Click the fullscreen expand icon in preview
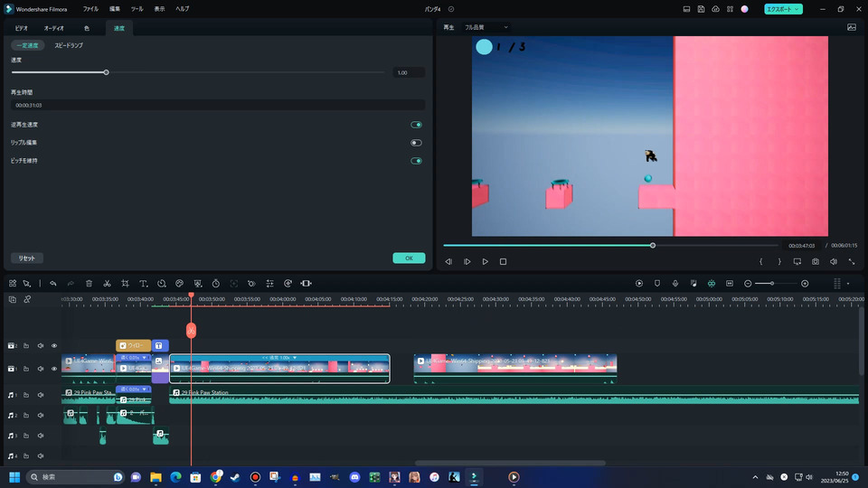 pyautogui.click(x=852, y=261)
